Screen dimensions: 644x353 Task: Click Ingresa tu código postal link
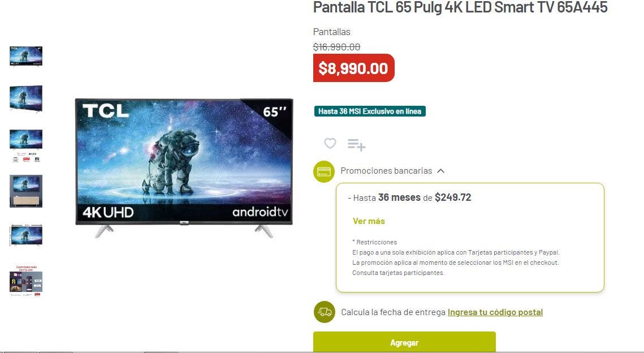pyautogui.click(x=495, y=312)
